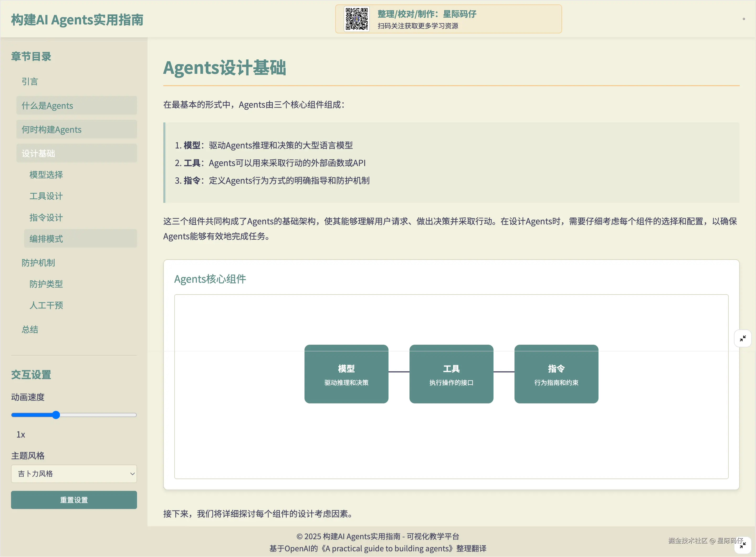Click the collapse arrows icon beside diagram
756x557 pixels.
743,338
